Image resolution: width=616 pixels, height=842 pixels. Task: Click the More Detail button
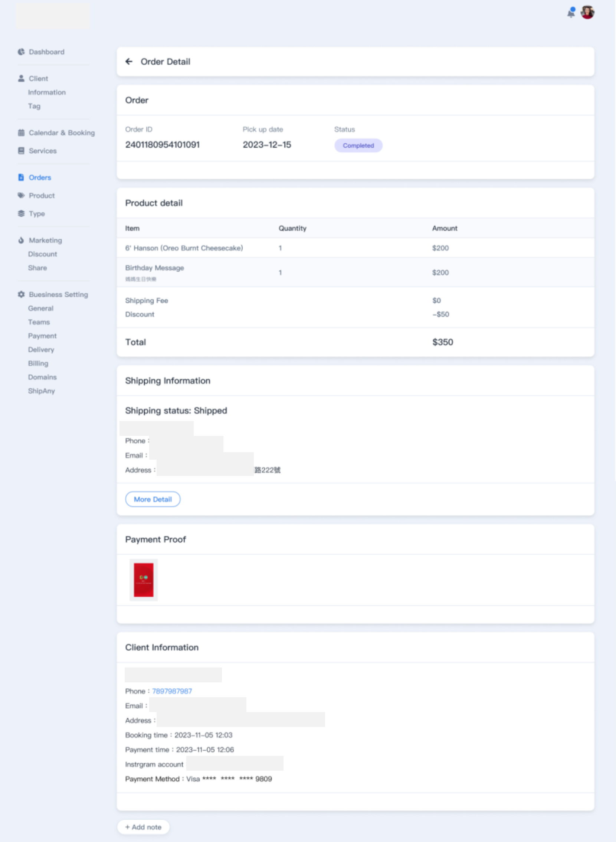click(153, 499)
